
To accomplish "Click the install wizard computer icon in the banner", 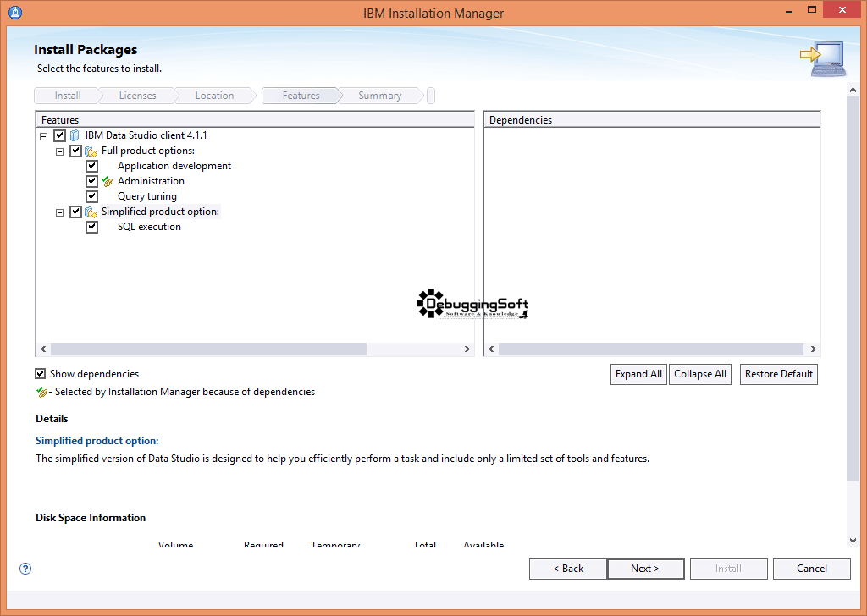I will [x=823, y=58].
